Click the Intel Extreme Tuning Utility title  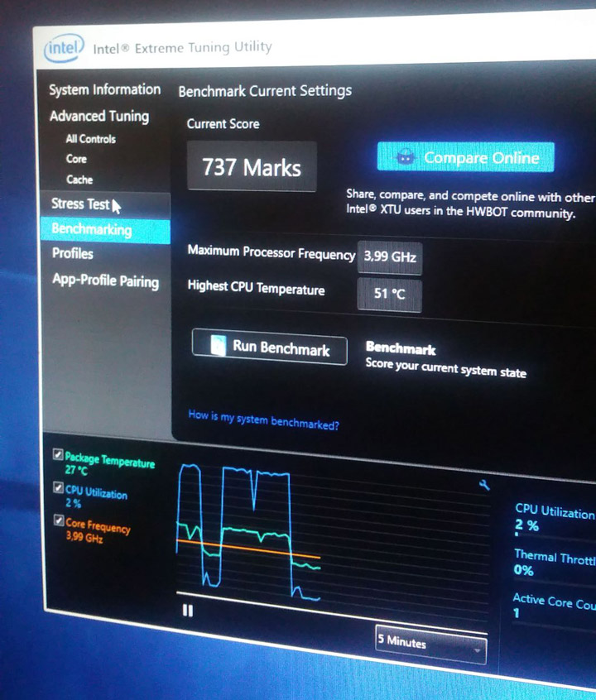coord(182,47)
